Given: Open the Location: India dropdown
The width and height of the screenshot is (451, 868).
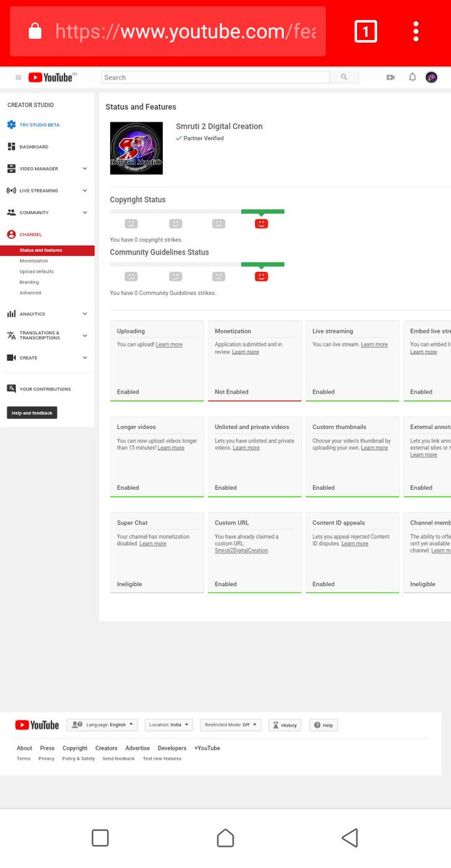Looking at the screenshot, I should tap(169, 725).
